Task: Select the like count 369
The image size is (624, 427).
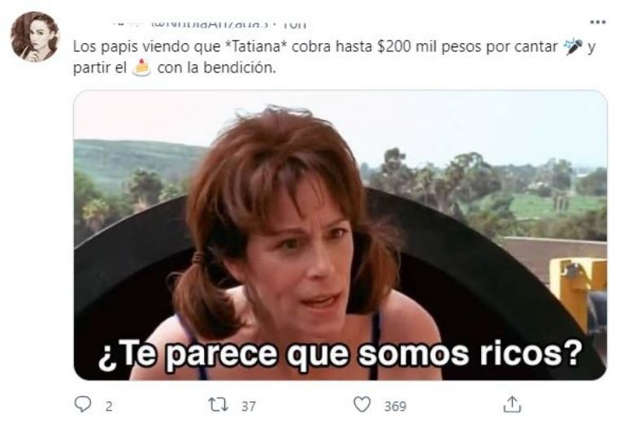Action: 395,406
